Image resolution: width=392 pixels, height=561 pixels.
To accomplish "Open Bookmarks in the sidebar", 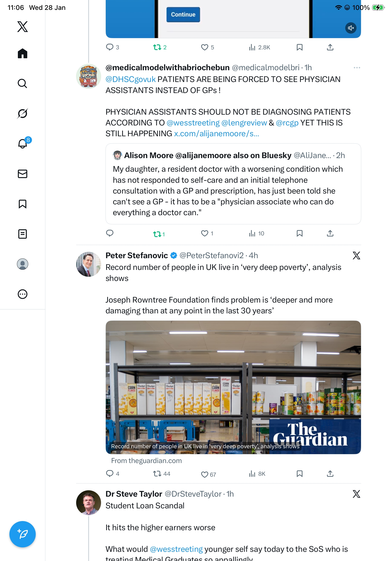I will tap(23, 204).
